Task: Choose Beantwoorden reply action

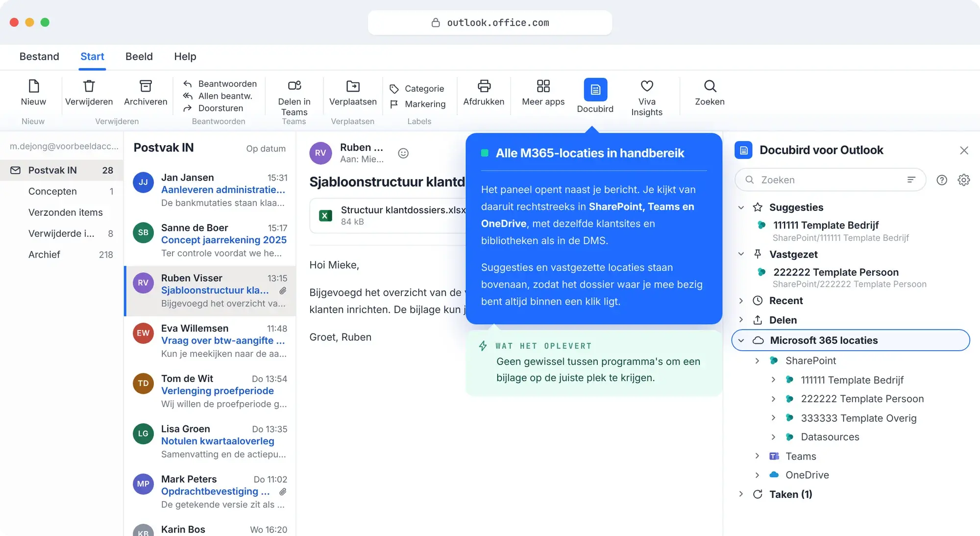Action: pos(220,84)
